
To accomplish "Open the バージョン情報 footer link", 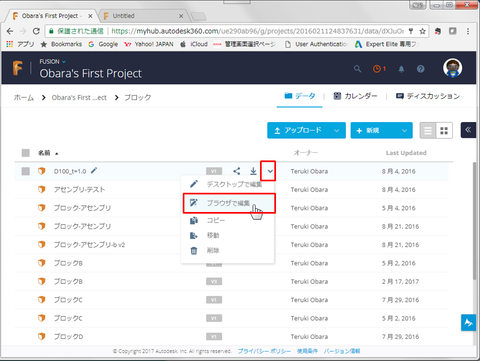I will pos(342,351).
